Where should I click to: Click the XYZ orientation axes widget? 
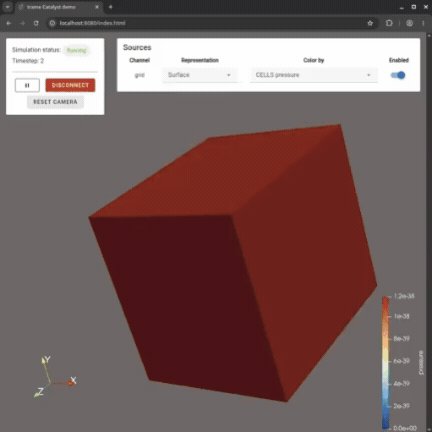pyautogui.click(x=55, y=377)
